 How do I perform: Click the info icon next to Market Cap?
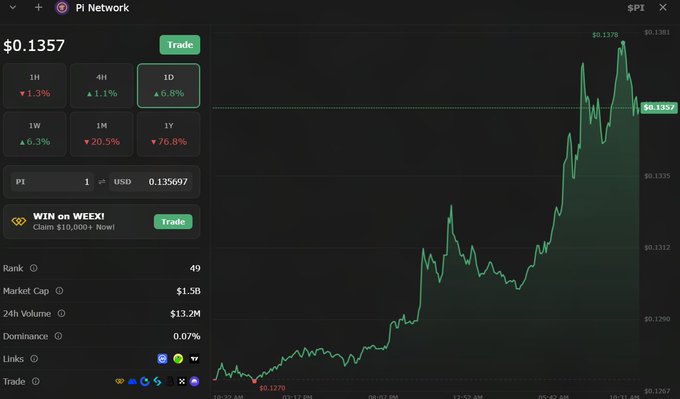tap(59, 291)
